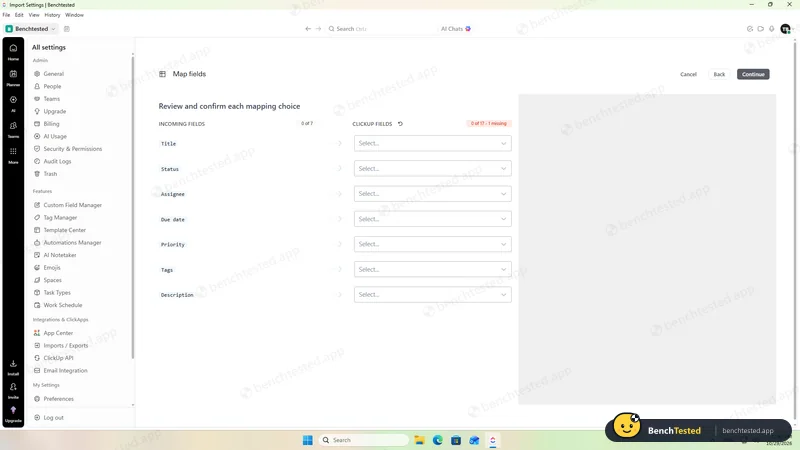The height and width of the screenshot is (450, 800).
Task: Open the Edit menu
Action: pos(19,15)
